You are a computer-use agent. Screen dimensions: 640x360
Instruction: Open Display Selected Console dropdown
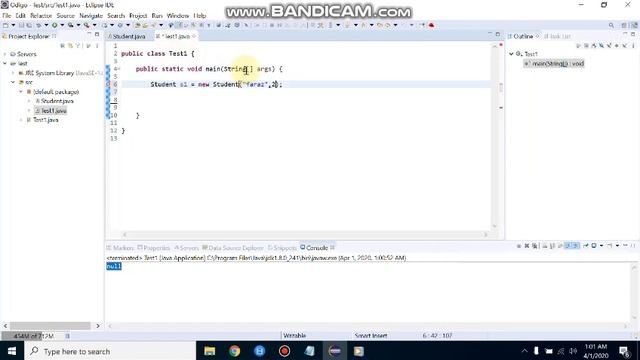pyautogui.click(x=601, y=246)
